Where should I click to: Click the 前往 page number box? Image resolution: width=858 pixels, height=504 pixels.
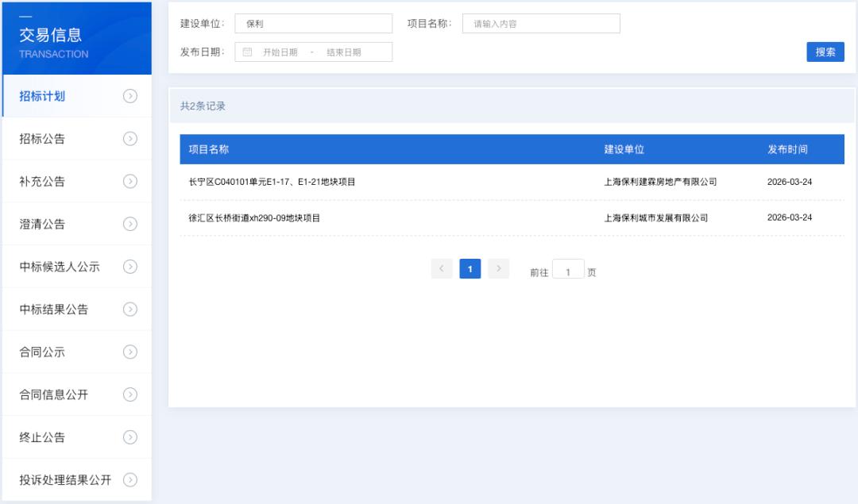tap(568, 271)
